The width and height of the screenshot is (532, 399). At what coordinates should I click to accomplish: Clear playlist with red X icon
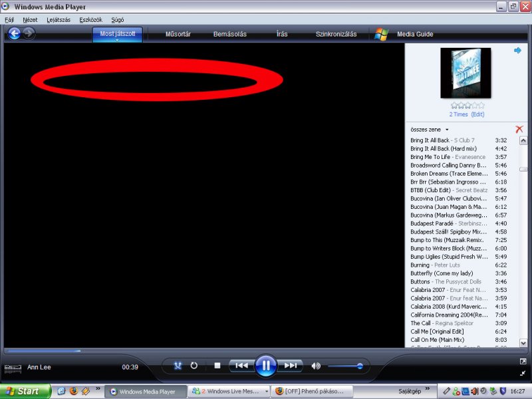(x=519, y=129)
